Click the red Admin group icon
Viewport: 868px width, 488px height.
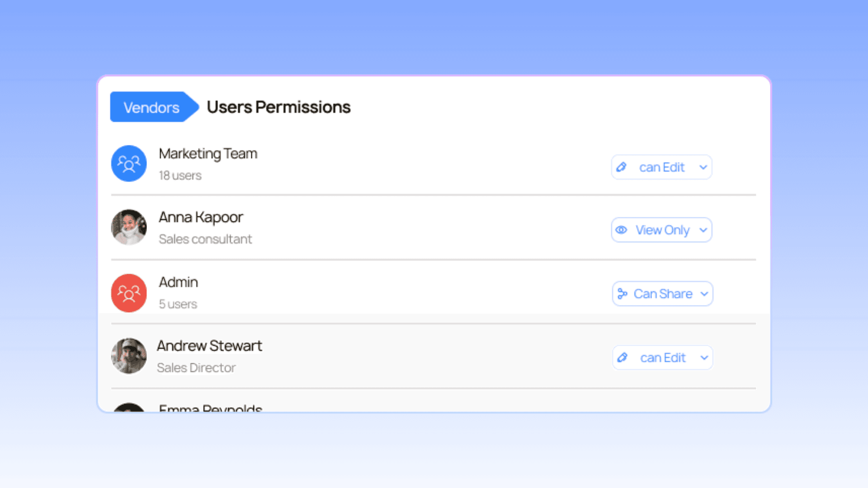coord(129,293)
